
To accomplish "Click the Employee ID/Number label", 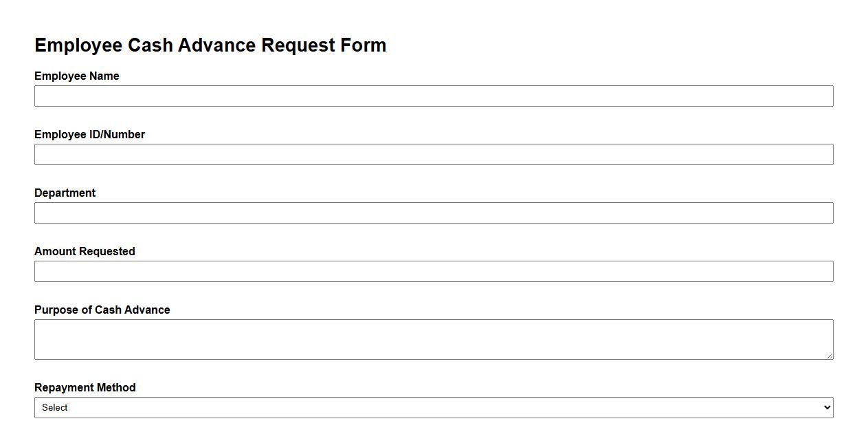I will pos(89,134).
